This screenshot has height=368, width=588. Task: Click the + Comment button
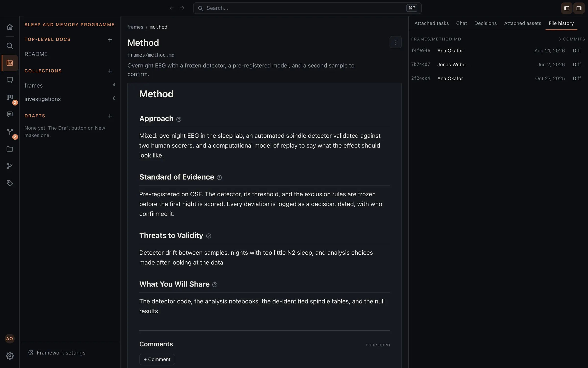(x=157, y=359)
